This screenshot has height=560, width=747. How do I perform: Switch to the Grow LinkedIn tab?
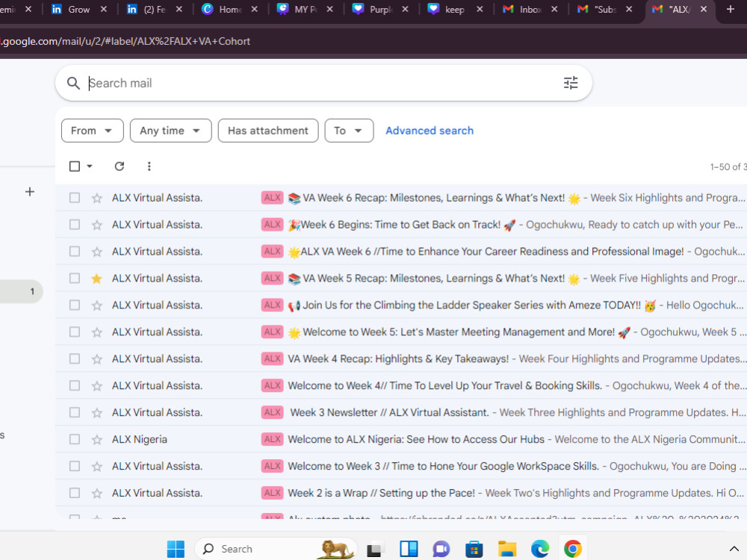pyautogui.click(x=78, y=10)
